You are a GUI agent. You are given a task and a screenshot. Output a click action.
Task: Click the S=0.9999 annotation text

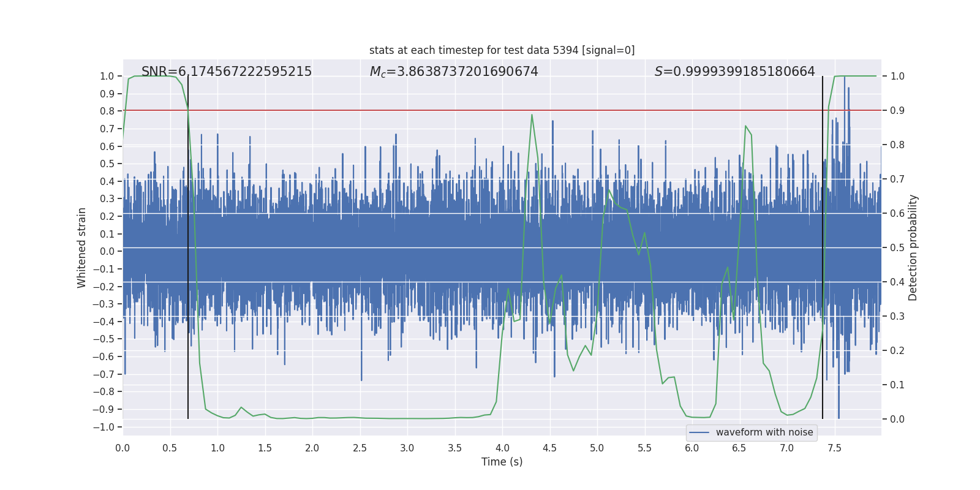pyautogui.click(x=734, y=72)
